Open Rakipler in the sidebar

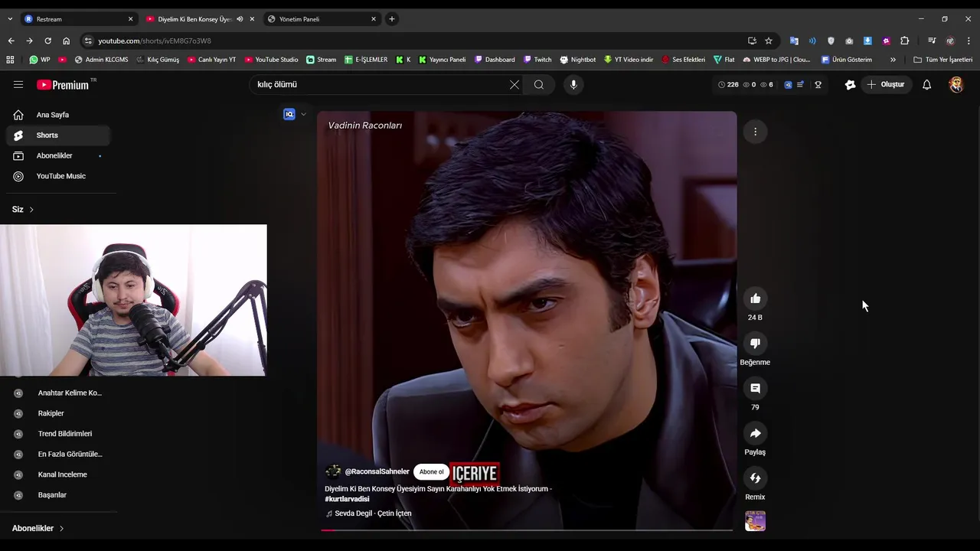[x=58, y=413]
